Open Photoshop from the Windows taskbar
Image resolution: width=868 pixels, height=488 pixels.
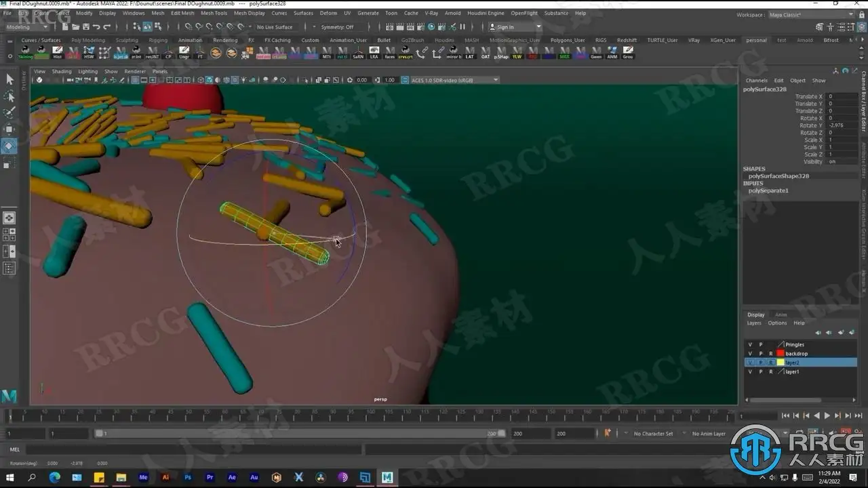[188, 477]
